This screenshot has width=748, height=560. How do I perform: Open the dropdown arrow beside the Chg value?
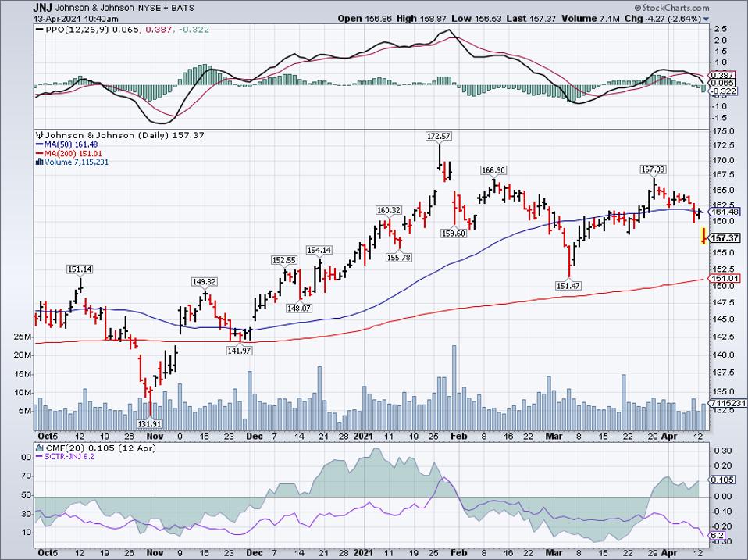(706, 19)
